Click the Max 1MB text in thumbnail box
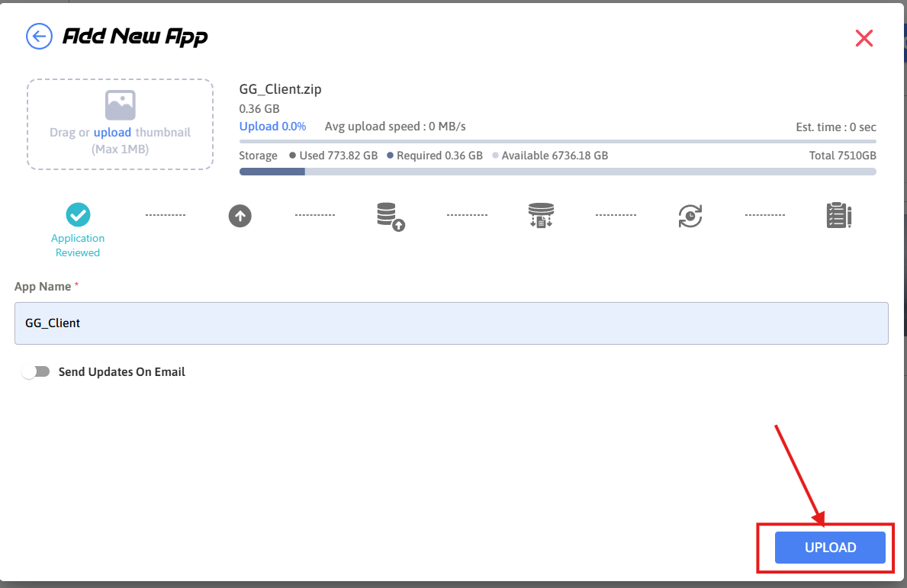This screenshot has width=907, height=588. point(120,149)
